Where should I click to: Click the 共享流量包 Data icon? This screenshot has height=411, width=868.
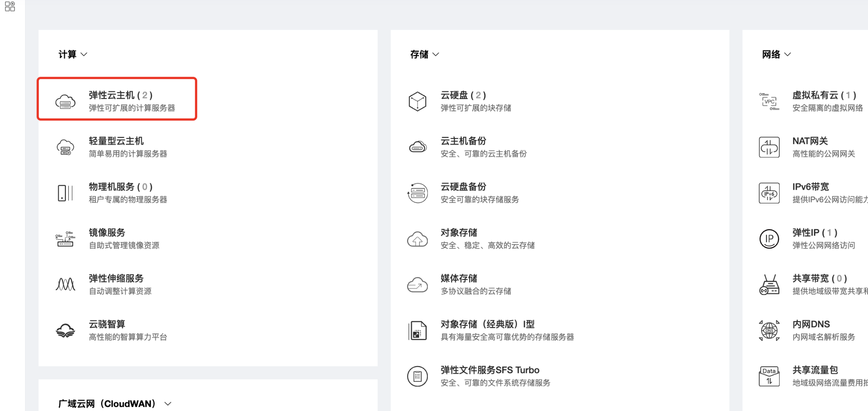point(769,376)
